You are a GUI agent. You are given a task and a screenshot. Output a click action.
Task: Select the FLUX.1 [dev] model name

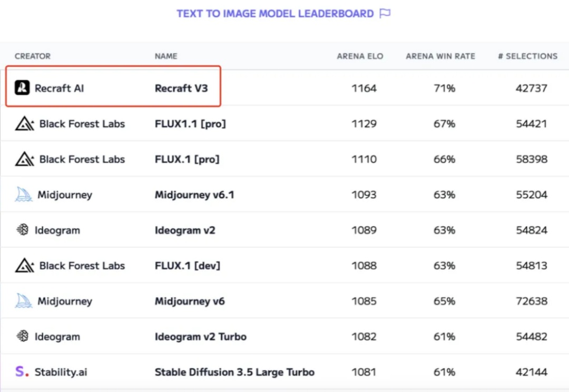tap(187, 266)
